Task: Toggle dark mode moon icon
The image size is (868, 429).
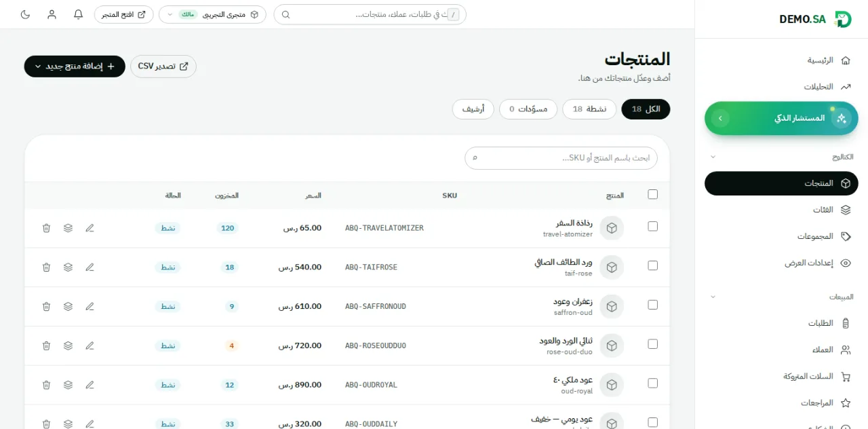Action: coord(26,14)
